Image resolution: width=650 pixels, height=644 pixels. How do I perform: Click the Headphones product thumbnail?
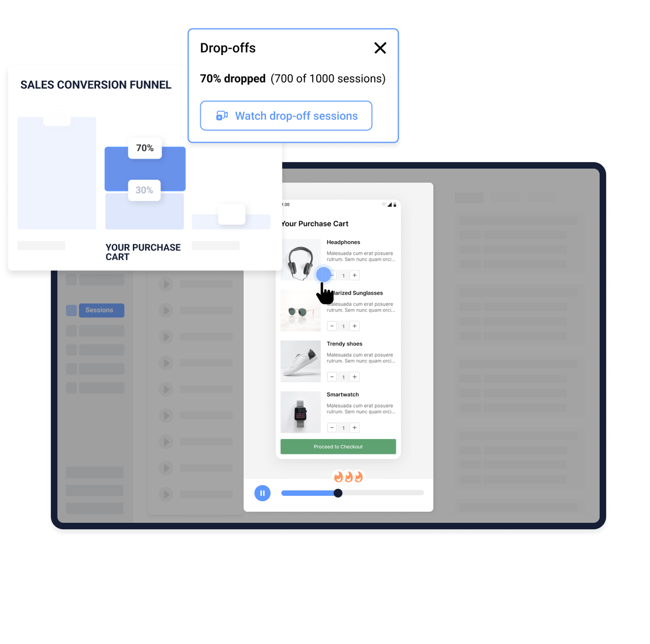tap(300, 259)
